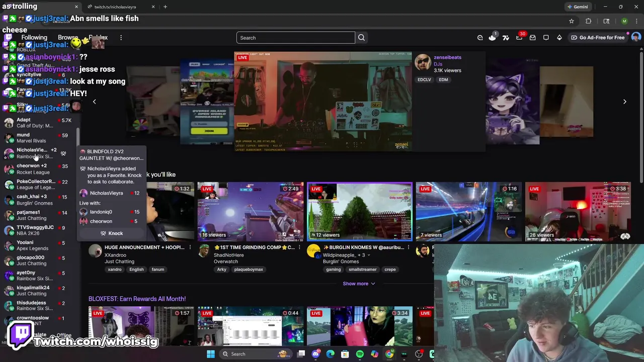Open Burglin' Gnomes category link under Wildpineapple_
The height and width of the screenshot is (362, 644).
(x=341, y=261)
